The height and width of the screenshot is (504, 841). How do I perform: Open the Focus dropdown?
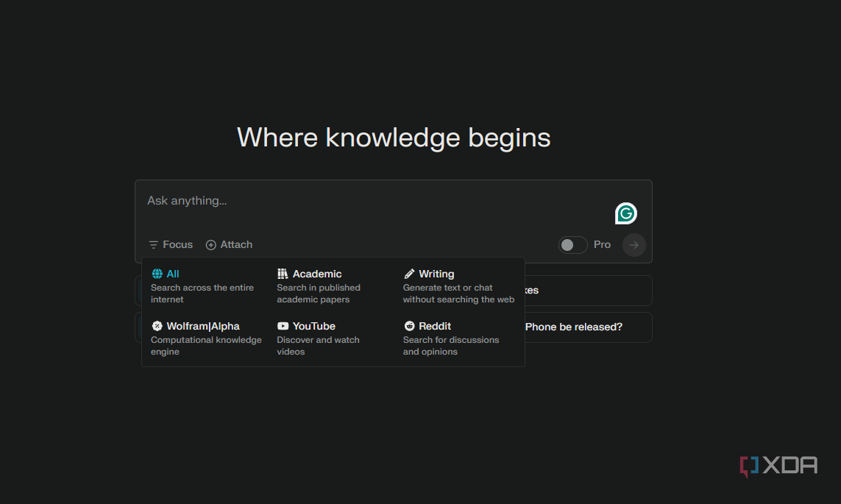point(171,244)
